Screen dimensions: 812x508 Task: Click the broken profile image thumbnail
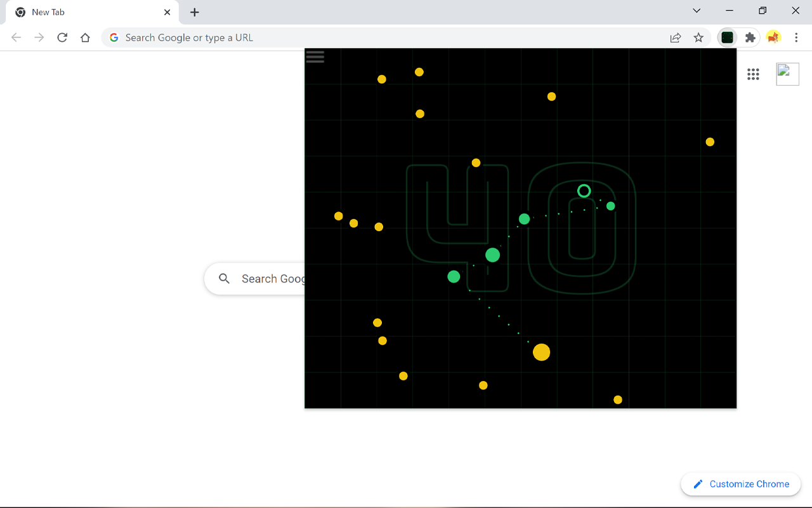click(787, 74)
